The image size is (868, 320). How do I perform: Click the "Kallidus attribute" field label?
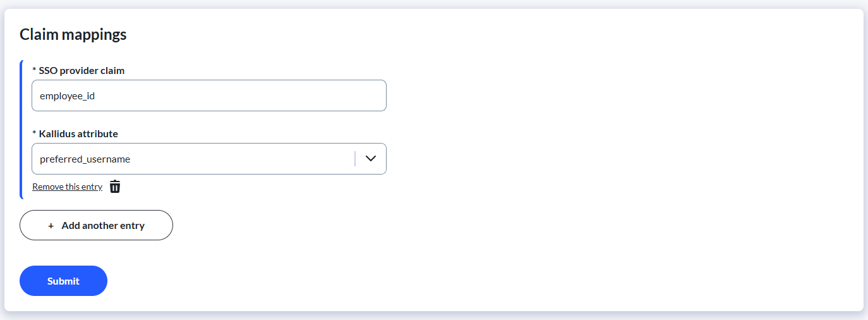coord(78,134)
